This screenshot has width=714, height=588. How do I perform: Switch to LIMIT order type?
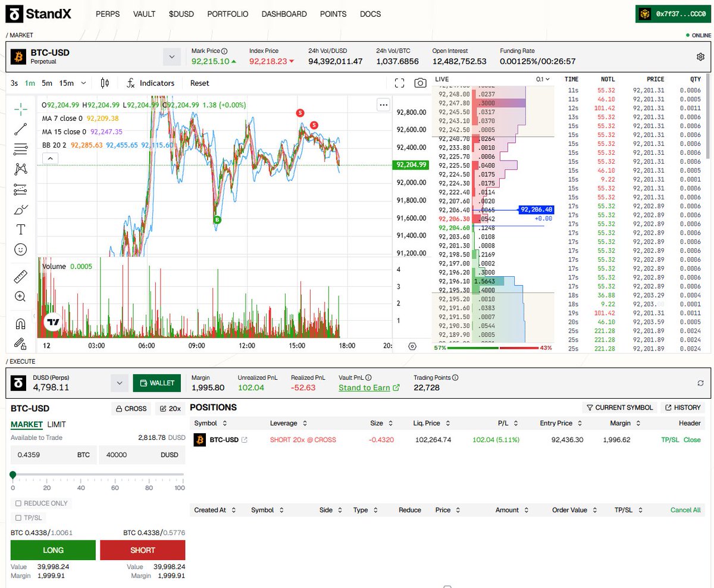(57, 424)
